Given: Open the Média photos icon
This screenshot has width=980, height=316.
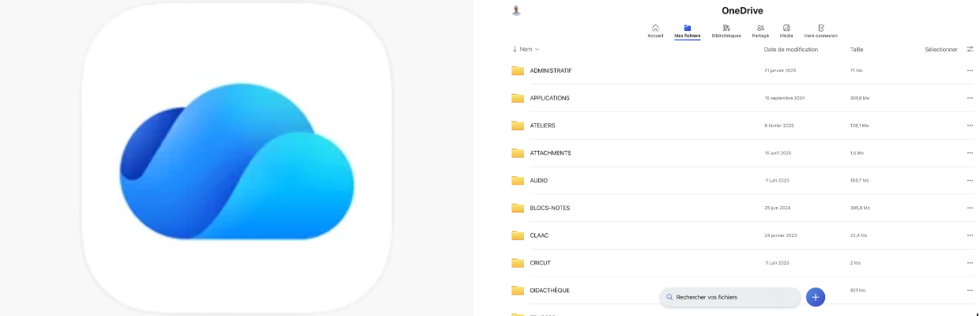Looking at the screenshot, I should pyautogui.click(x=786, y=28).
